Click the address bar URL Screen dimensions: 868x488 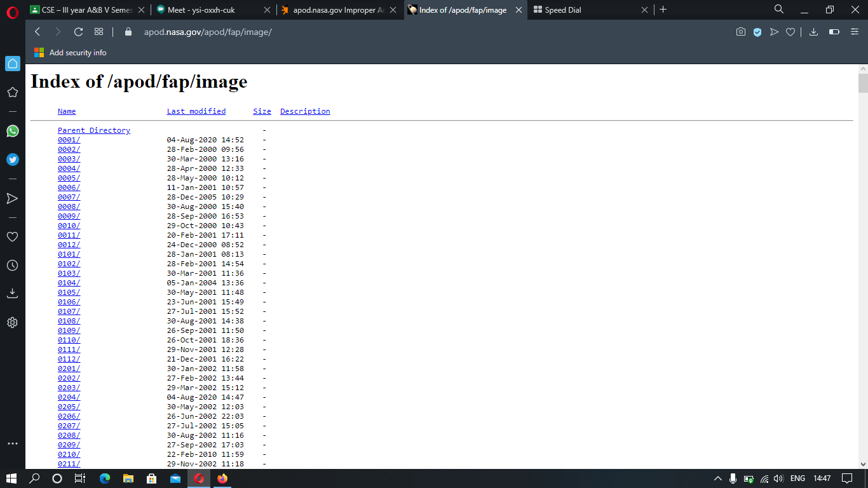pos(208,32)
